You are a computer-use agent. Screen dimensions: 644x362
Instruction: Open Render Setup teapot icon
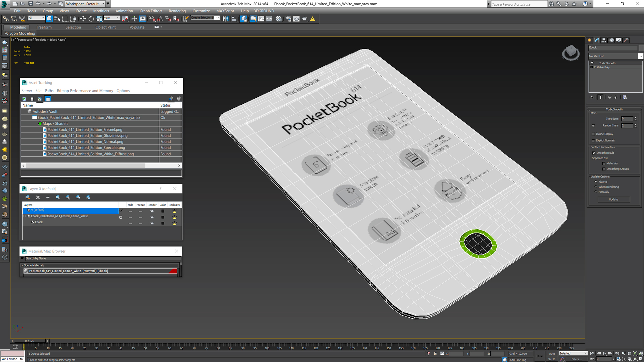coord(288,19)
